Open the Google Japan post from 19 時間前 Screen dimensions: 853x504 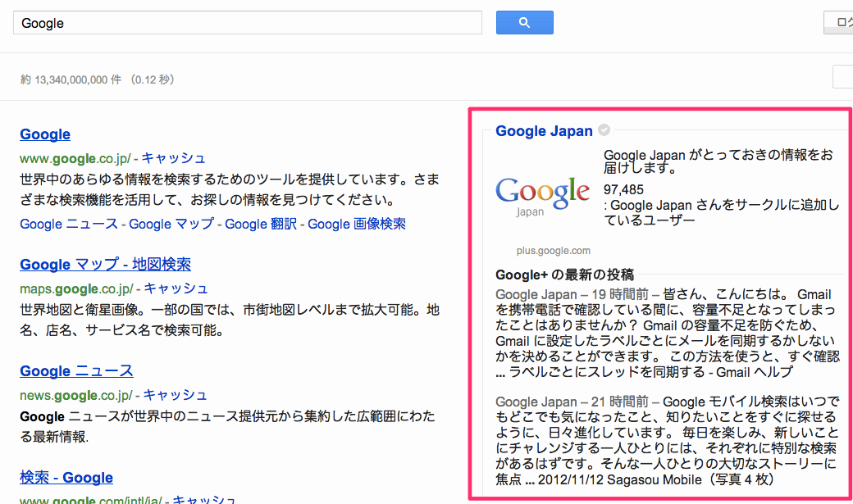(x=572, y=294)
